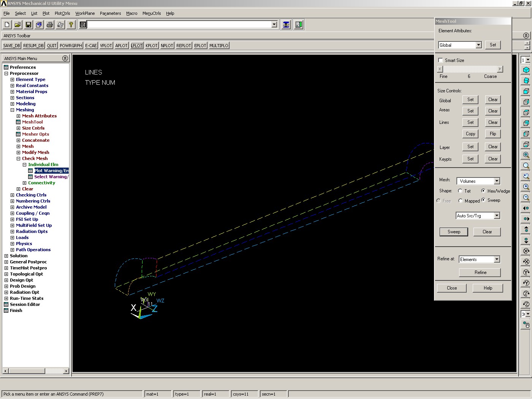Screen dimensions: 532x399
Task: Open the Parameters menu
Action: point(110,13)
